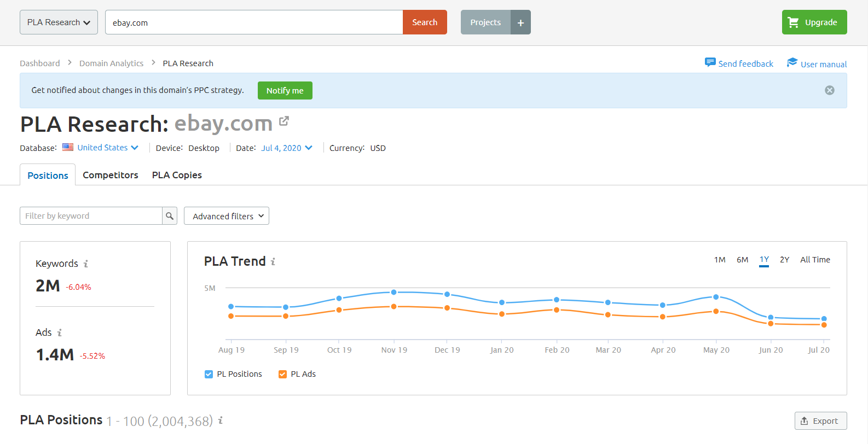Open the PLA Research tool dropdown
868x444 pixels.
(x=59, y=22)
